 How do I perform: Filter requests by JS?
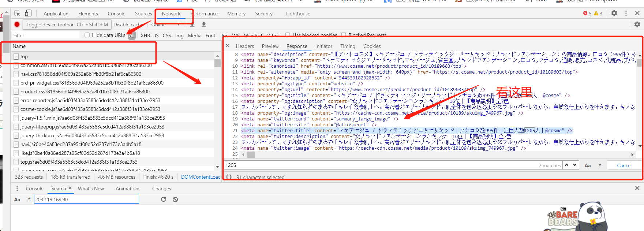click(156, 36)
